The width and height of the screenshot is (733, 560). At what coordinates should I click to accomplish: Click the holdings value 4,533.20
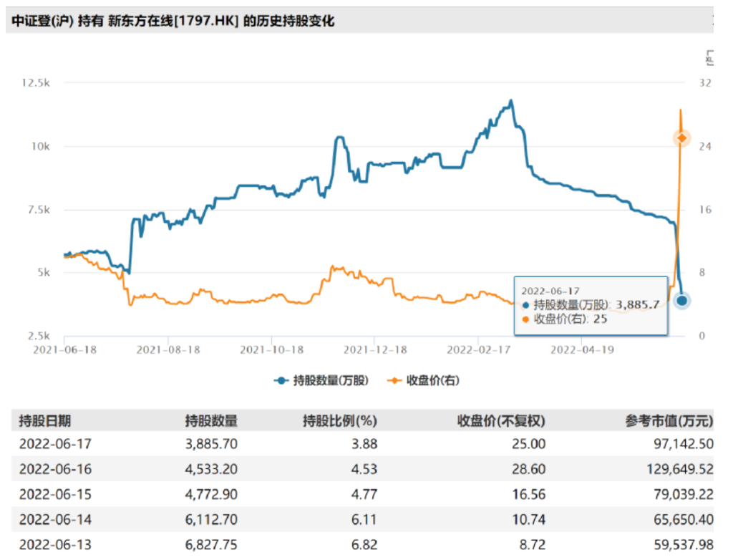coord(211,469)
